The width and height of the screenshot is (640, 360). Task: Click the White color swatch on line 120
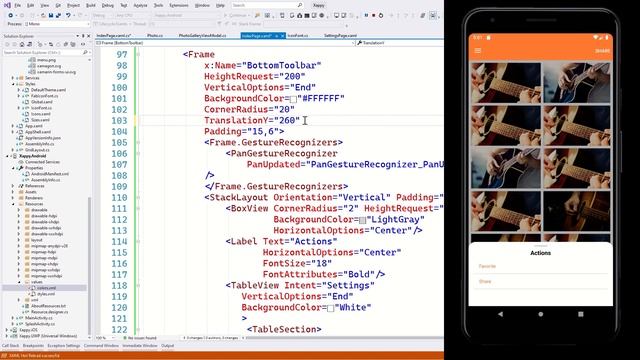coord(330,308)
